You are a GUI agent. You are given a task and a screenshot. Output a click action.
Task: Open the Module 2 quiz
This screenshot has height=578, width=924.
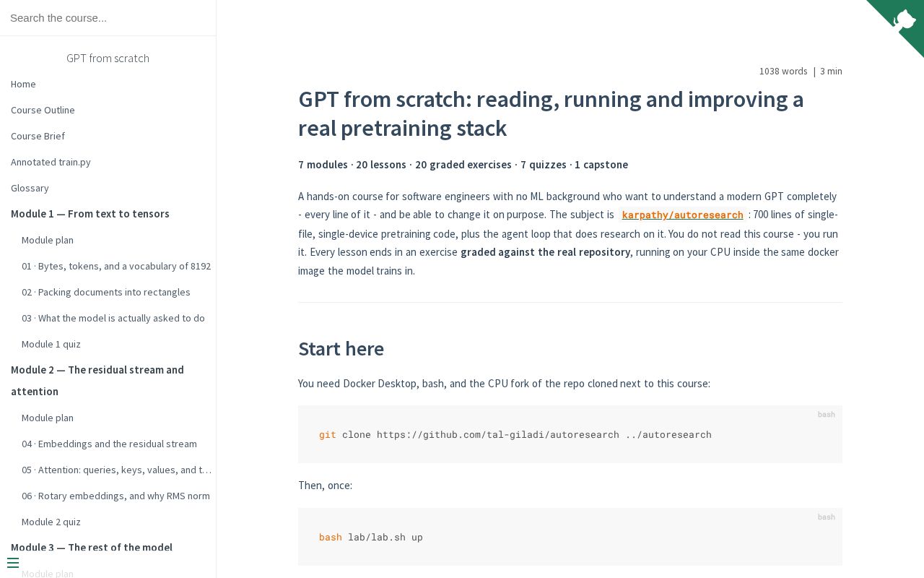coord(51,522)
